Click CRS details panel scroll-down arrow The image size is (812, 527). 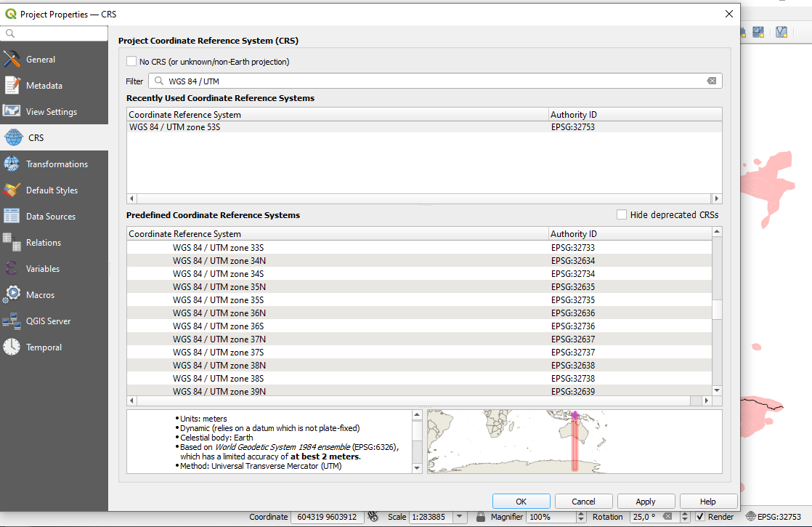pyautogui.click(x=417, y=468)
